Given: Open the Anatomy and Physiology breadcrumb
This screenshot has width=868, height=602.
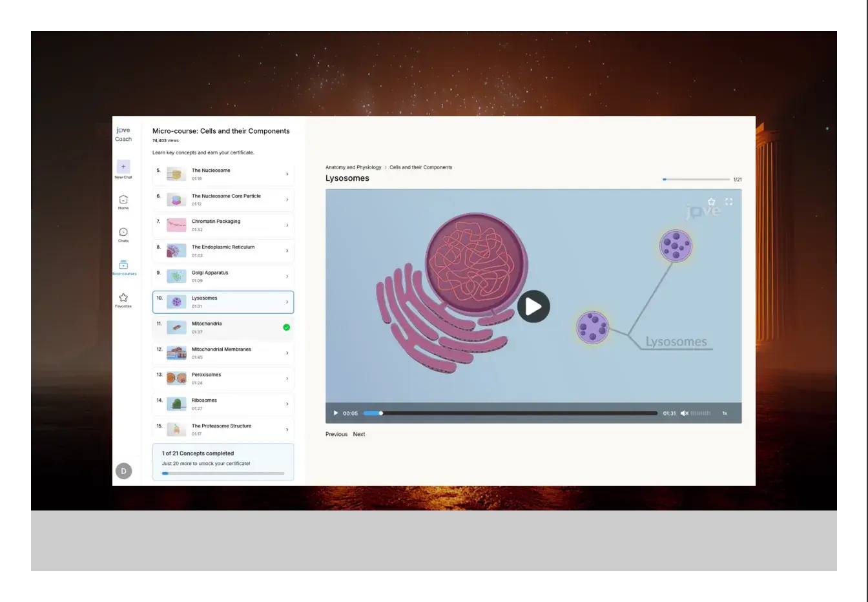Looking at the screenshot, I should pos(353,167).
